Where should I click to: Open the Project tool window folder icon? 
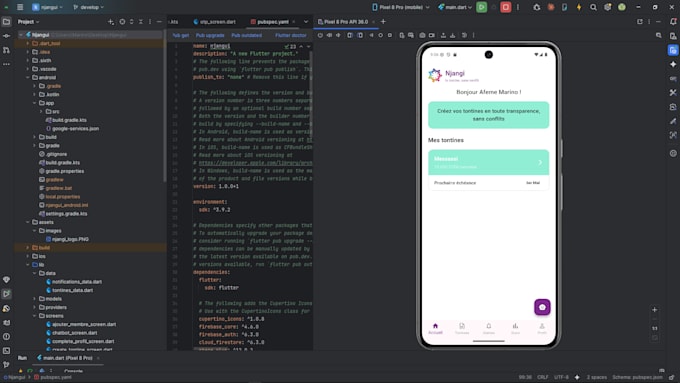tap(7, 22)
